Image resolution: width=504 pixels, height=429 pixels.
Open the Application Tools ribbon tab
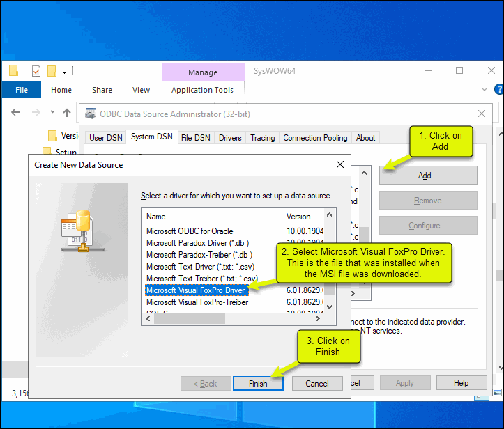coord(202,90)
